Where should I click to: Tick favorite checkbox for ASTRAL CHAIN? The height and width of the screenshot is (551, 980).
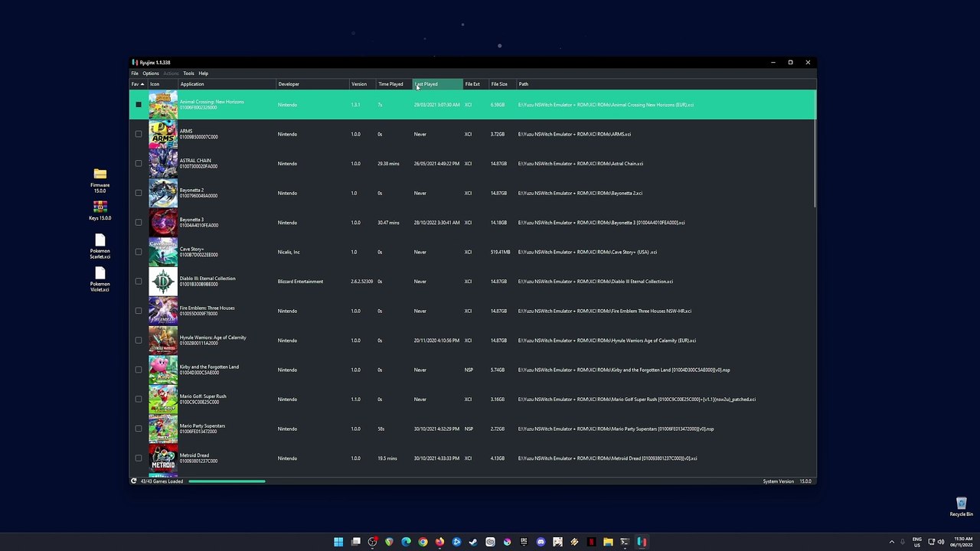(139, 164)
